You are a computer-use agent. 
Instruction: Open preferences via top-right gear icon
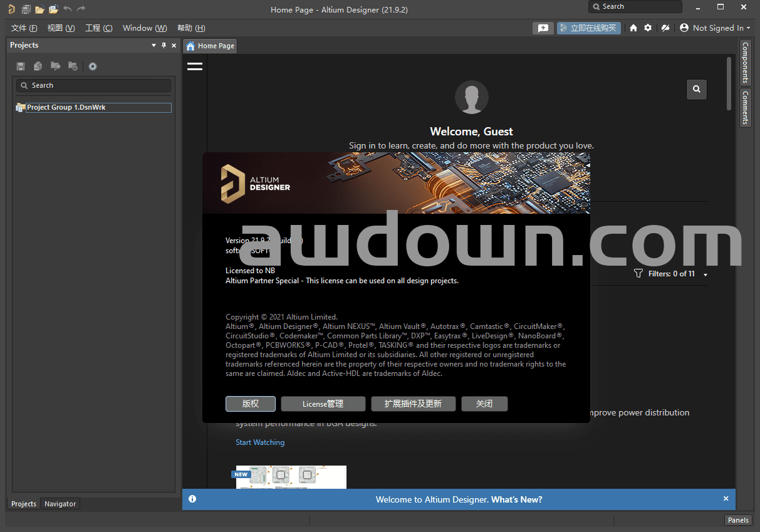pyautogui.click(x=648, y=28)
